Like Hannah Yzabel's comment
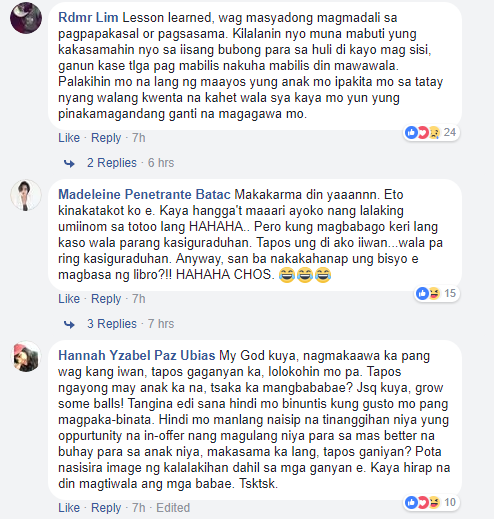Screen dimensions: 494x519 tap(69, 508)
